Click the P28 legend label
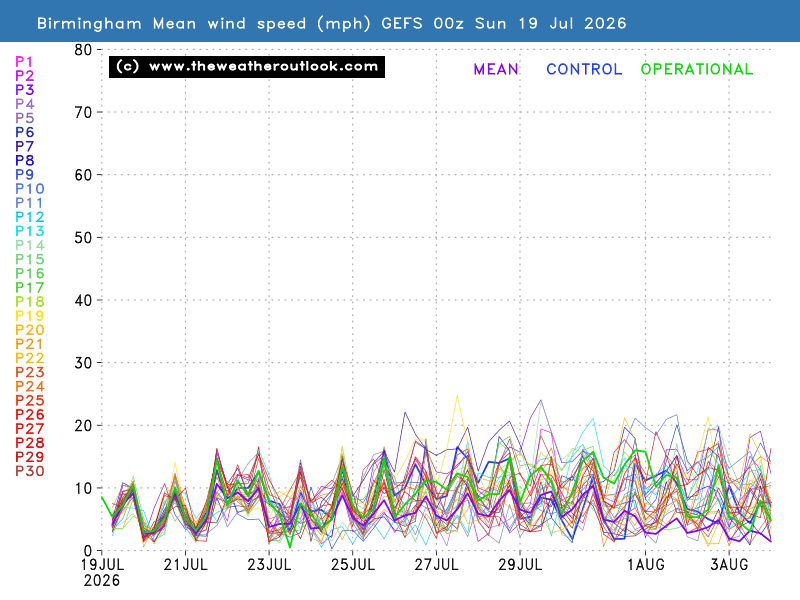This screenshot has width=800, height=600. (x=30, y=443)
